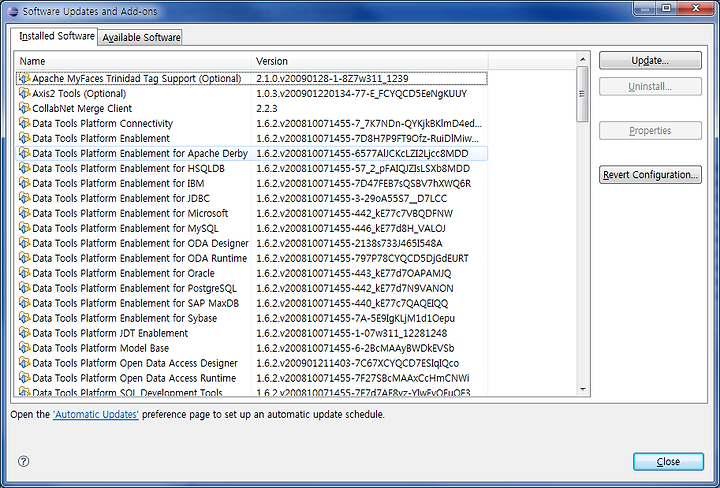
Task: Sort the list by the Name column header
Action: pyautogui.click(x=134, y=61)
